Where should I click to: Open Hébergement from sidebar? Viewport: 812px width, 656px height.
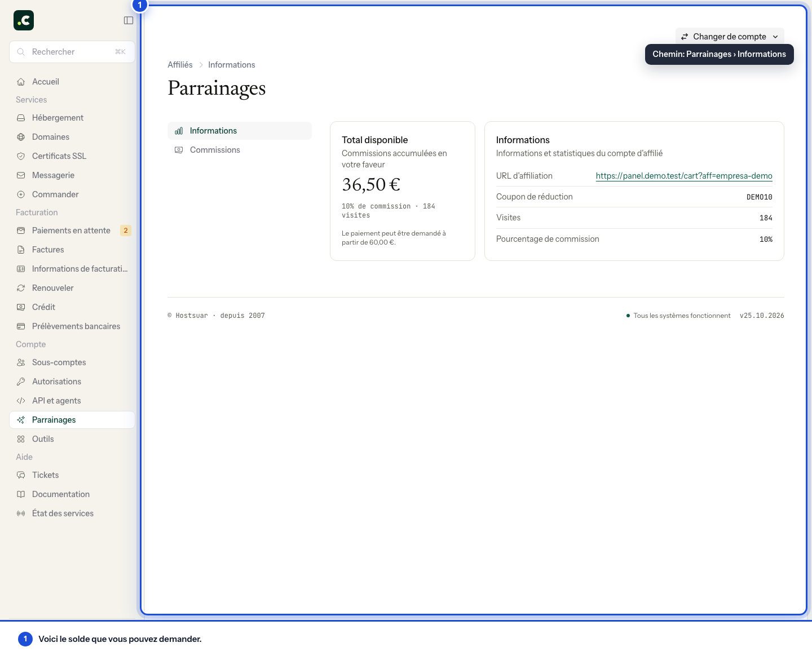click(x=72, y=118)
